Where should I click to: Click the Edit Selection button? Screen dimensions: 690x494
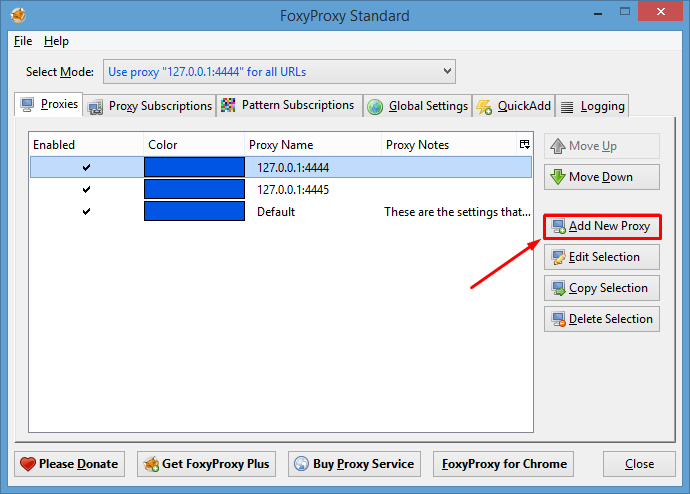coord(602,257)
